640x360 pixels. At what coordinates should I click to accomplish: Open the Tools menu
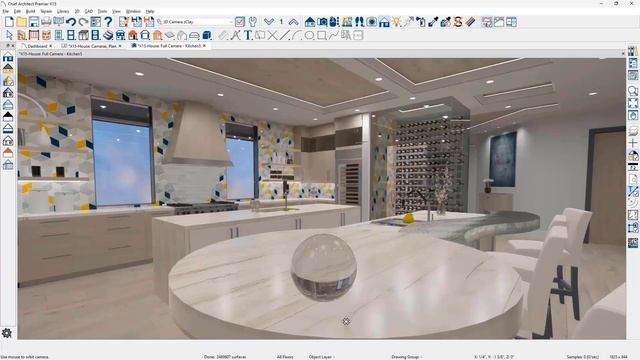(x=102, y=11)
